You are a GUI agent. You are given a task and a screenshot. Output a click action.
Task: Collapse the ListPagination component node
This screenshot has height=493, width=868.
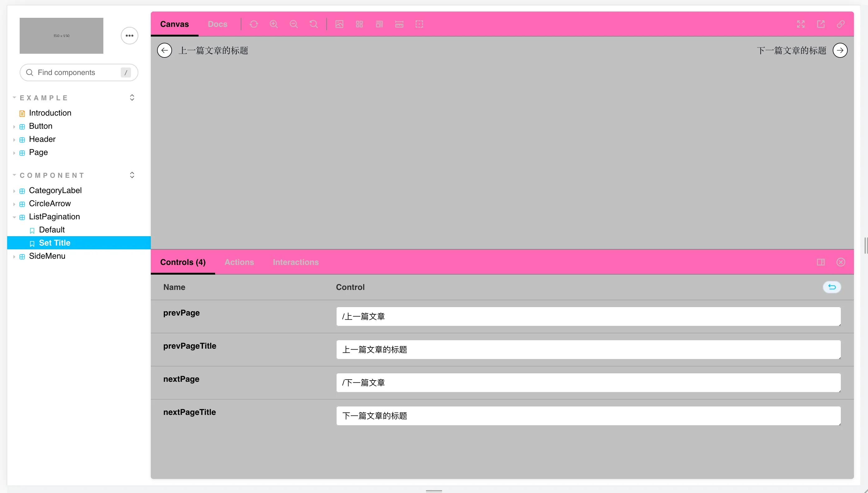[54, 217]
